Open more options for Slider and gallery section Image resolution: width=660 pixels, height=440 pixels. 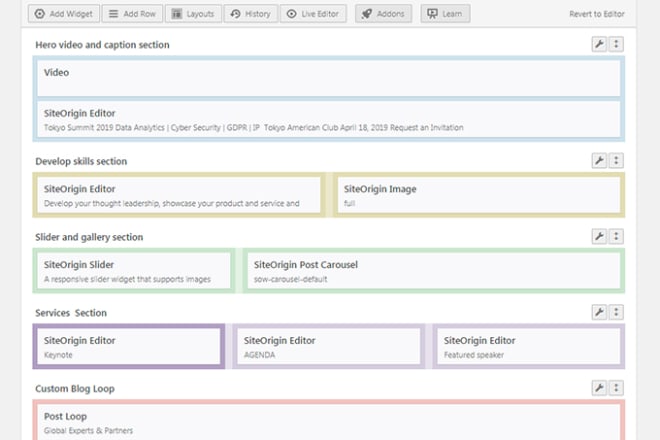pos(616,237)
